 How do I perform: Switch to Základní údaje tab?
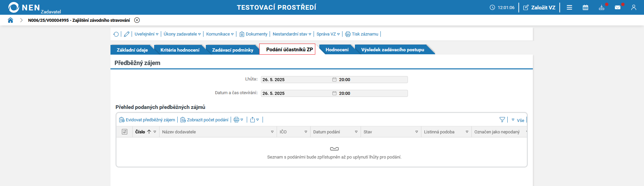132,50
